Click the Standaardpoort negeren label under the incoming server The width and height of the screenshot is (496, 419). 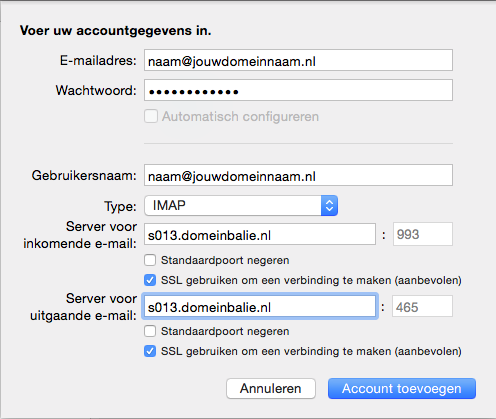(x=225, y=260)
